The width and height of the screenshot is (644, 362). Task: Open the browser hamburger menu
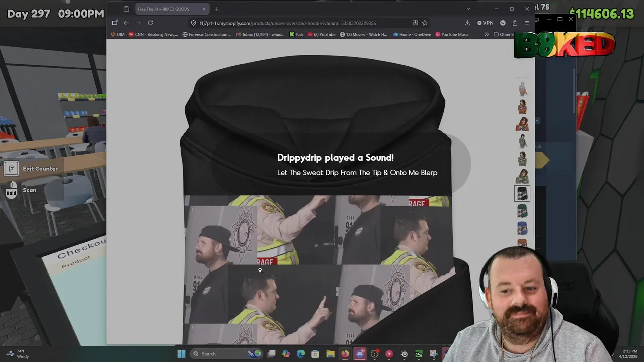[527, 23]
